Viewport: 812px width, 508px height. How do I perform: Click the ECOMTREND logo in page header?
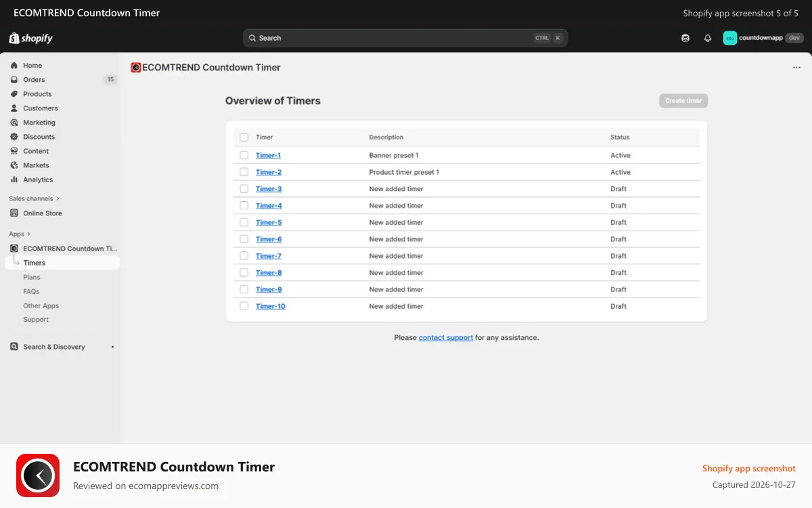(136, 68)
